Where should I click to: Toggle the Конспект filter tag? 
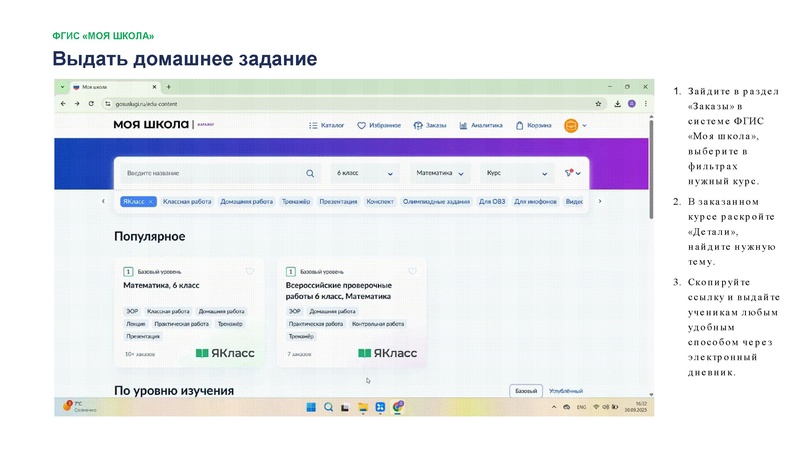(380, 202)
